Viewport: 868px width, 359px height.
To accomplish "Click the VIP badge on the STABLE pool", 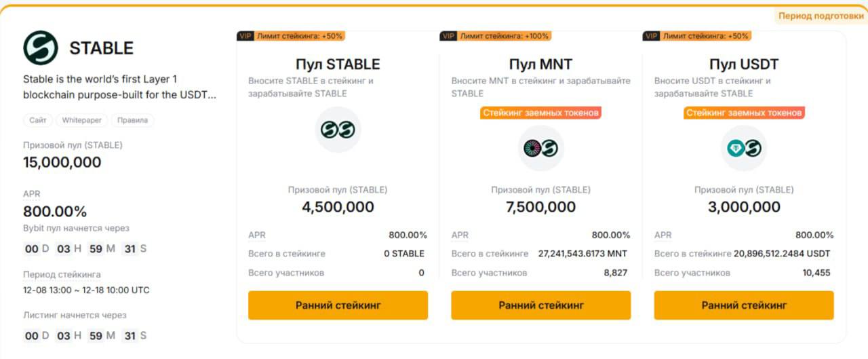I will pos(245,36).
